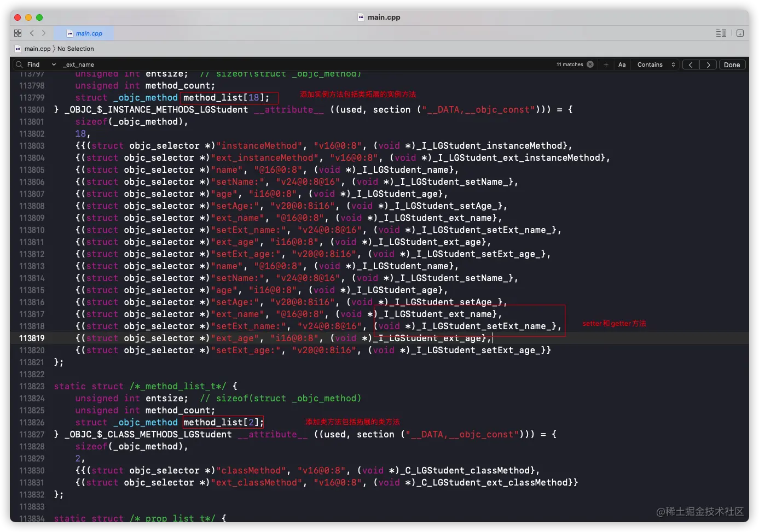This screenshot has width=759, height=532.
Task: Open the Contains match-type dropdown
Action: point(656,65)
